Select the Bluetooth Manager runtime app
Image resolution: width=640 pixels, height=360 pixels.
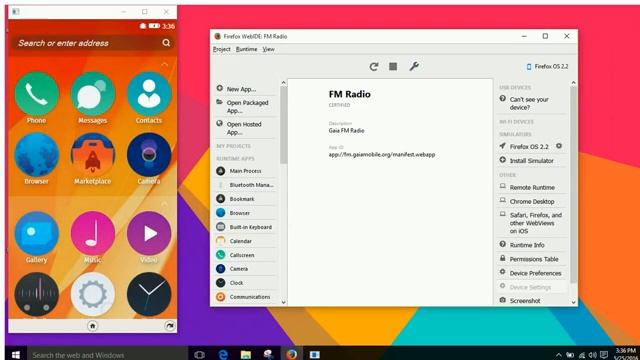point(245,185)
